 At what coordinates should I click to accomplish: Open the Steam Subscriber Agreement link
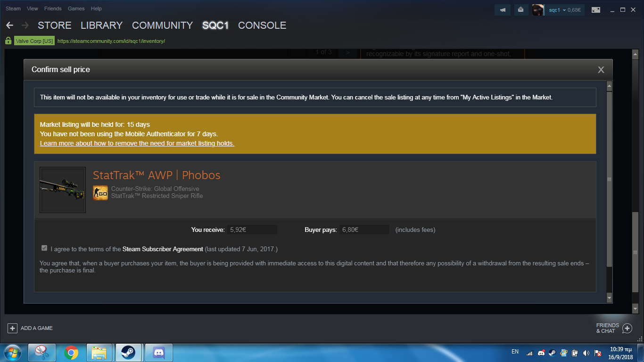click(x=163, y=249)
